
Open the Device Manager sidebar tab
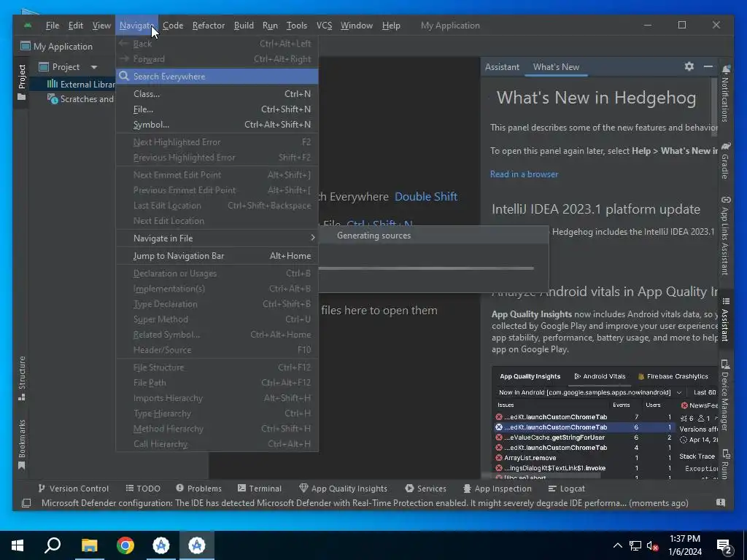725,394
